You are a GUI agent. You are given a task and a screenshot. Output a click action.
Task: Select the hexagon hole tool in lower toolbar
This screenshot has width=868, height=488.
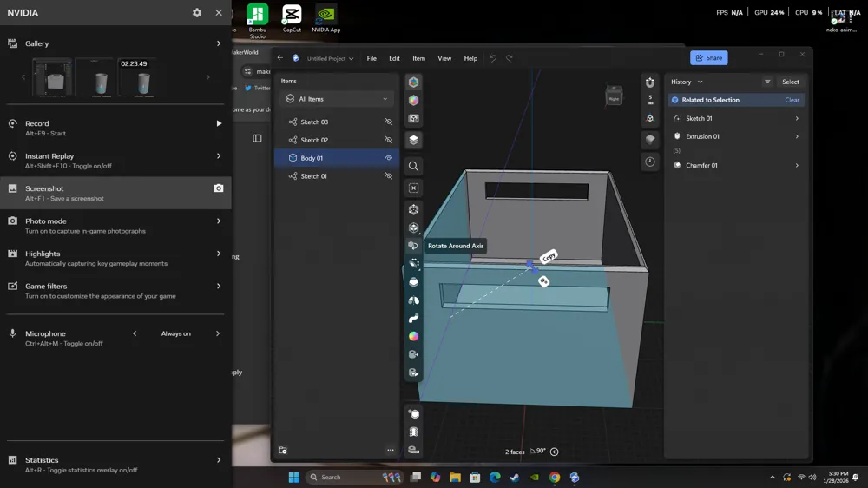tap(413, 414)
